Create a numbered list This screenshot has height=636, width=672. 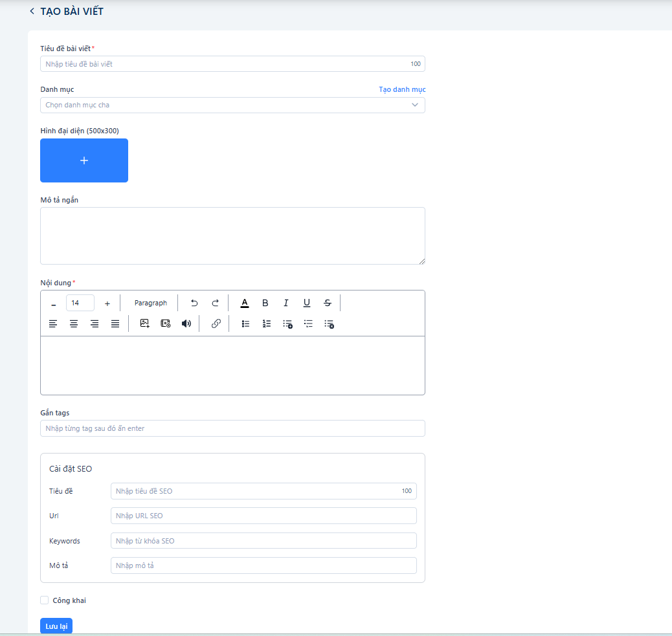click(267, 323)
